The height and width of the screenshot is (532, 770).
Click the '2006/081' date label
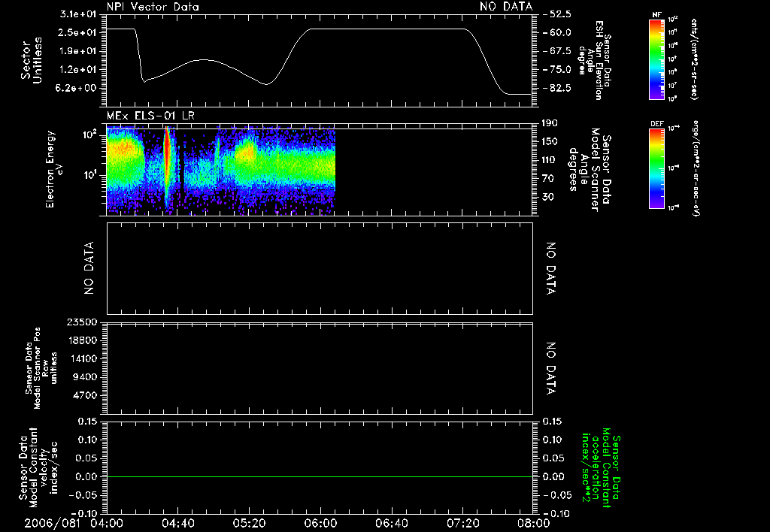pyautogui.click(x=52, y=523)
